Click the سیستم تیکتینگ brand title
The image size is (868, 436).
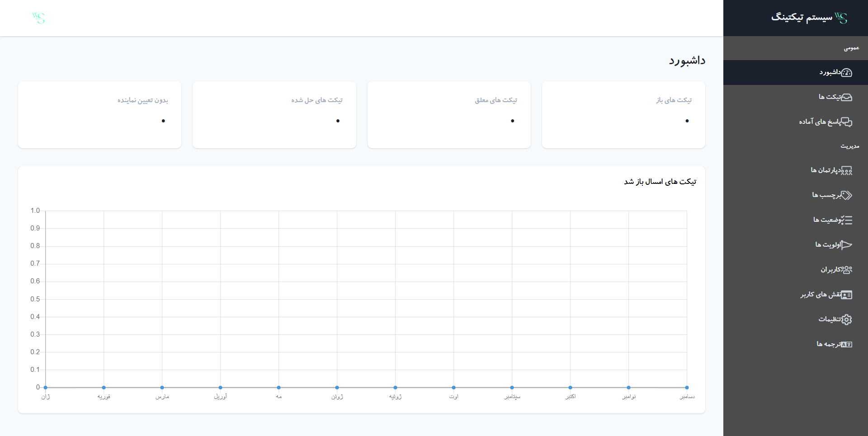[x=802, y=17]
